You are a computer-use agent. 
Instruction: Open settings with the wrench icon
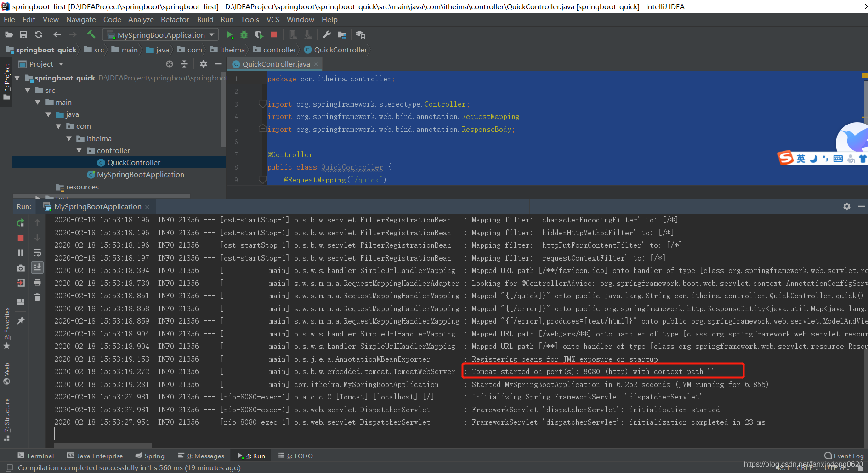tap(327, 35)
